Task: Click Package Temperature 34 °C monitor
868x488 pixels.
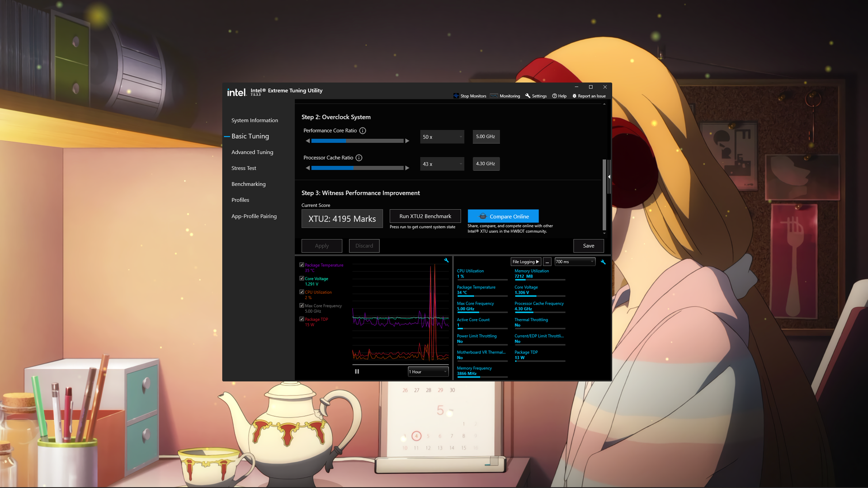Action: (x=482, y=290)
